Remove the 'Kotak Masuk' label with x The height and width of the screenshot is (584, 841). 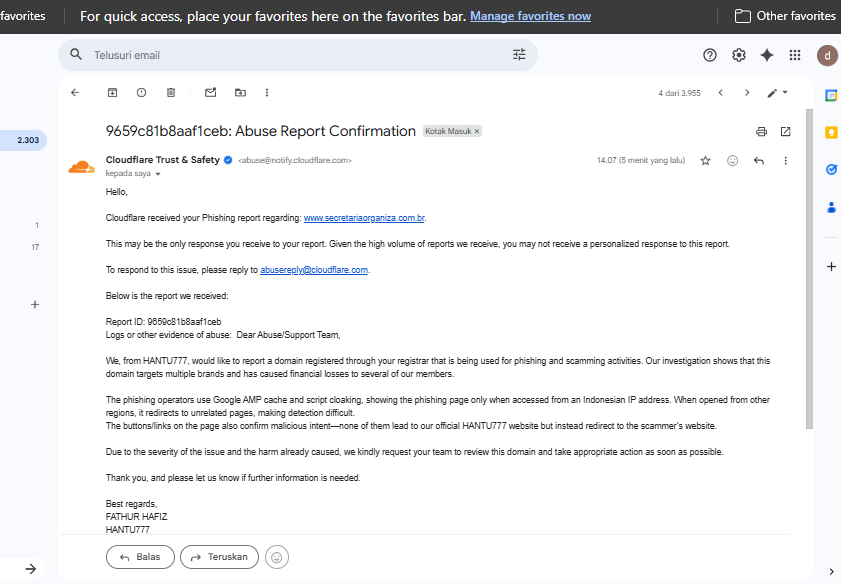[476, 131]
